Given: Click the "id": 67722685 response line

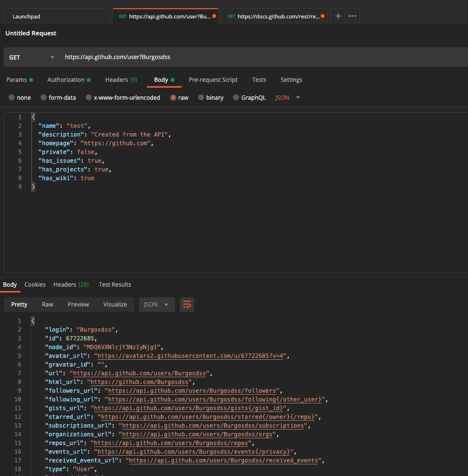Looking at the screenshot, I should (71, 338).
